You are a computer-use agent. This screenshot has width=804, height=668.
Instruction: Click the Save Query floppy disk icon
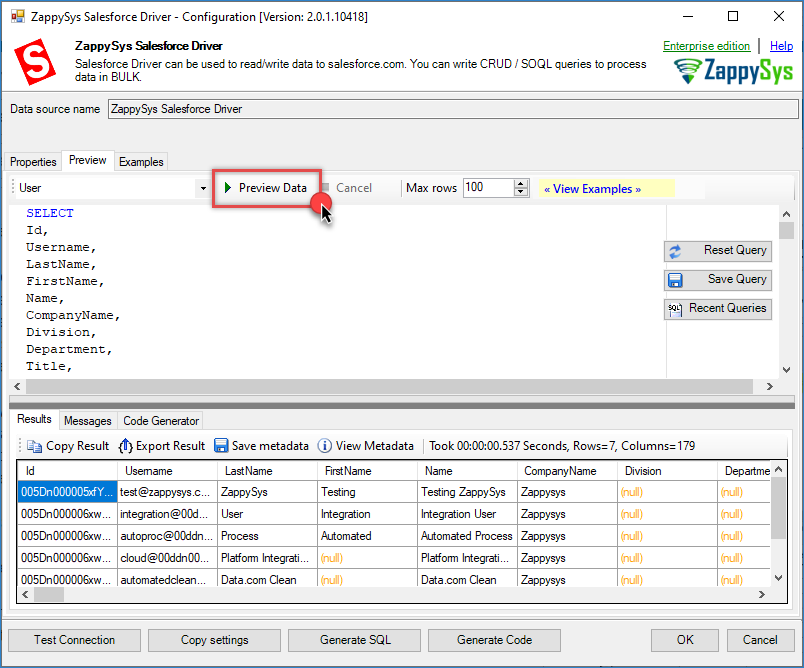coord(675,280)
